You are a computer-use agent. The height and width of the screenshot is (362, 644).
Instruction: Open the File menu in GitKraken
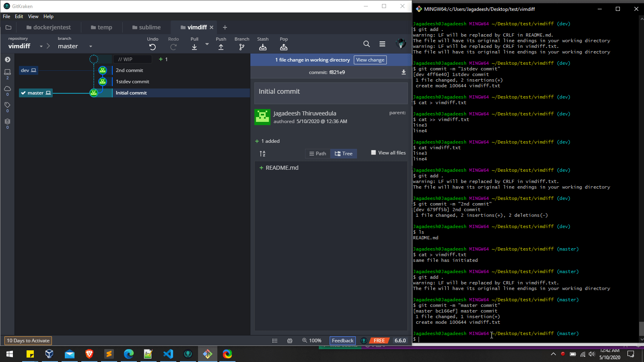pyautogui.click(x=6, y=16)
